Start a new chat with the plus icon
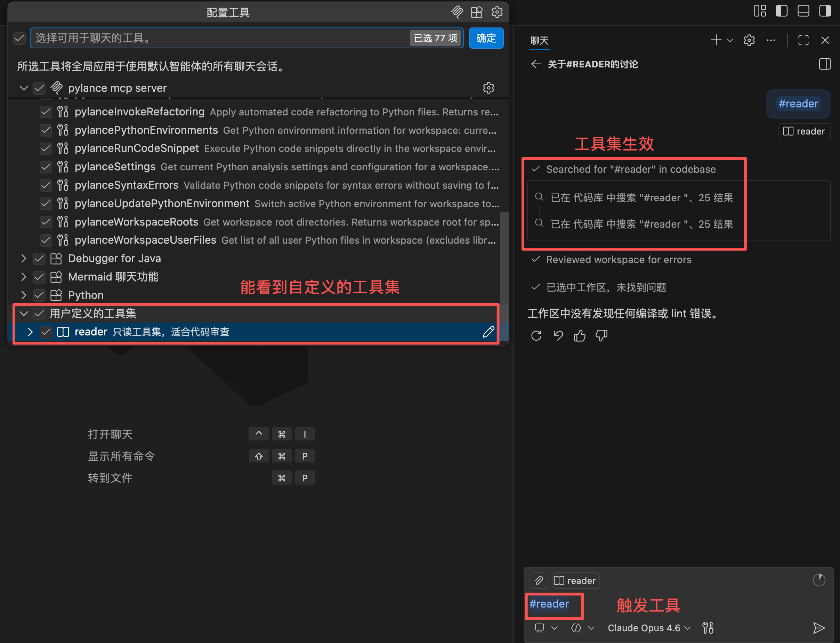The width and height of the screenshot is (840, 643). coord(716,40)
